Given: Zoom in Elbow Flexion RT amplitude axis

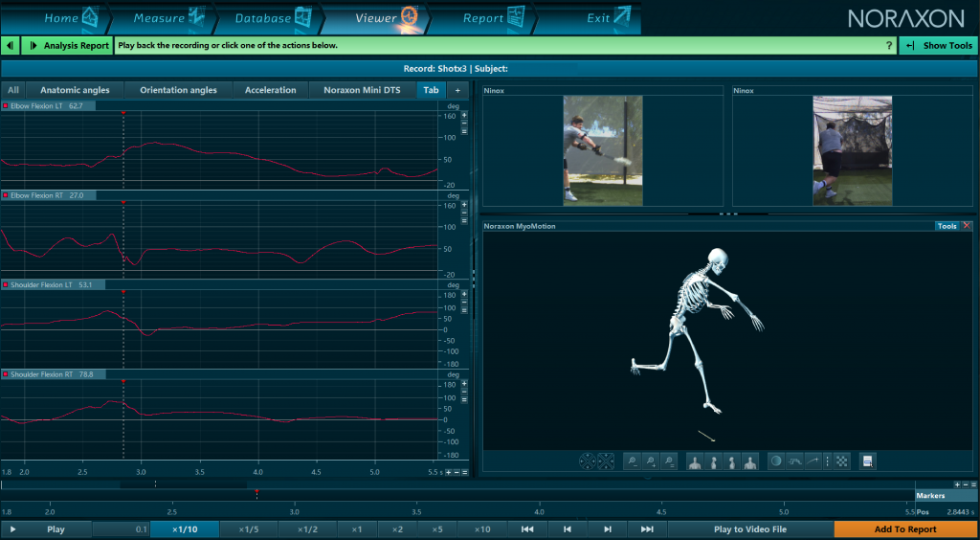Looking at the screenshot, I should tap(464, 204).
